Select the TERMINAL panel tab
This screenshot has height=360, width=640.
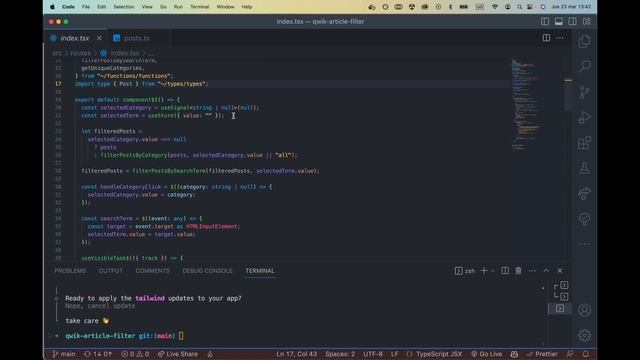click(260, 271)
